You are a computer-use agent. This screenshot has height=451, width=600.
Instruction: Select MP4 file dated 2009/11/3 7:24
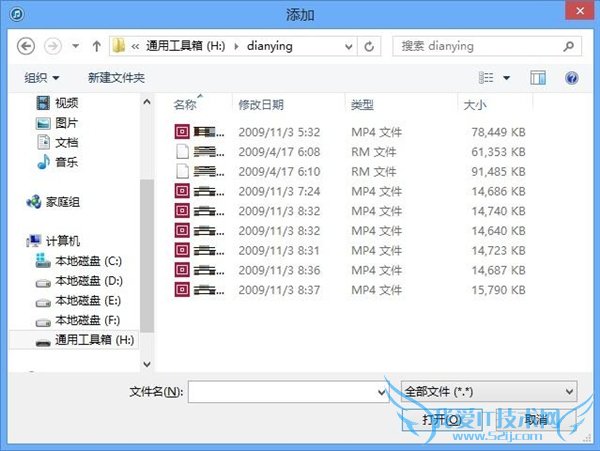(x=350, y=191)
